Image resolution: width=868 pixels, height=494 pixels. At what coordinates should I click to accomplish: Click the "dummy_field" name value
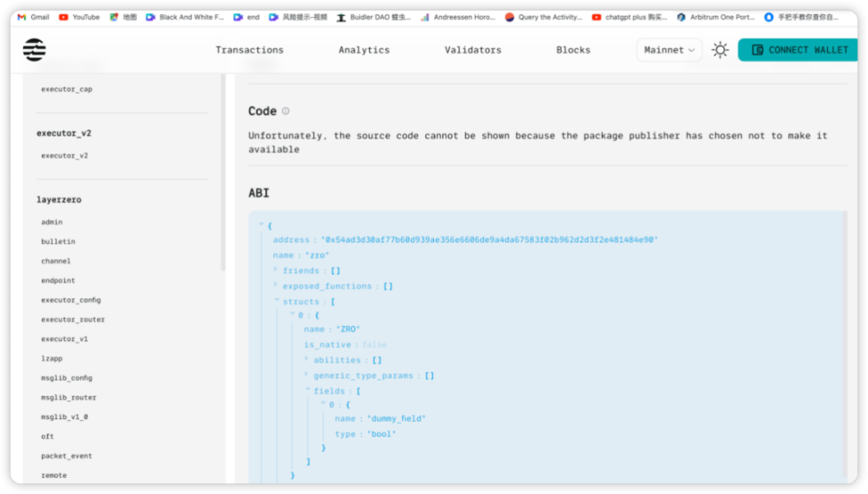pyautogui.click(x=396, y=419)
